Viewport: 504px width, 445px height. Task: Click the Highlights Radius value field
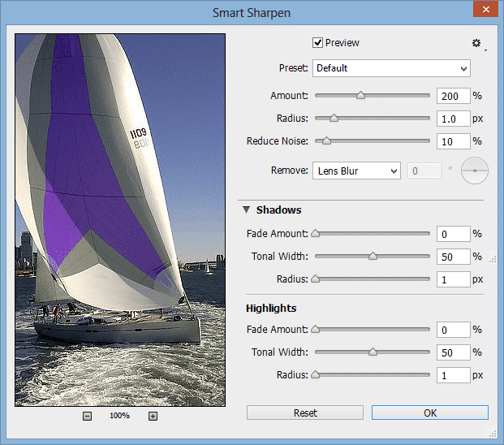[454, 375]
